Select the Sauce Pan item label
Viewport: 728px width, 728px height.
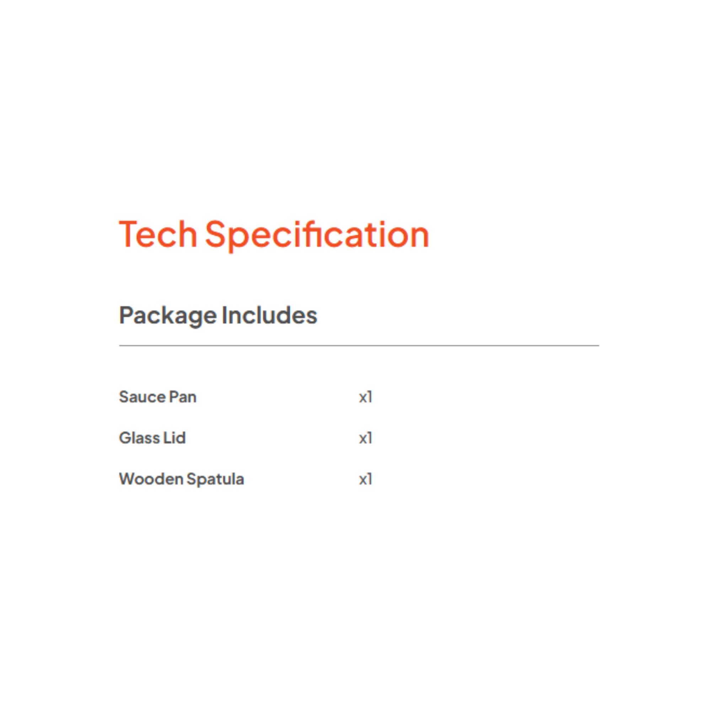coord(157,397)
